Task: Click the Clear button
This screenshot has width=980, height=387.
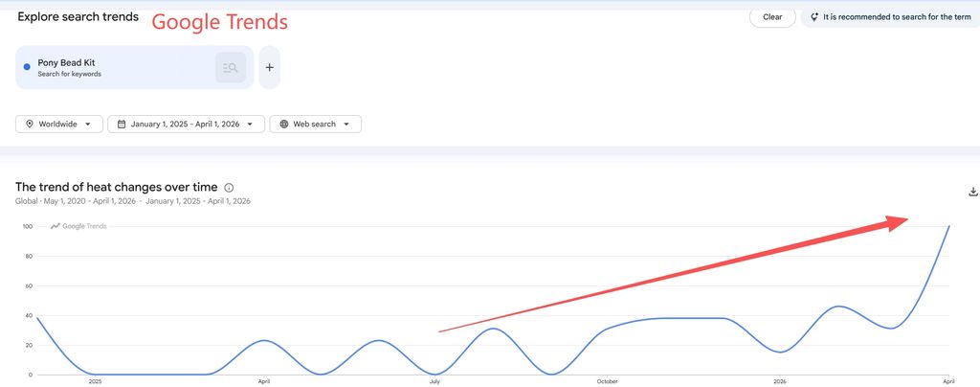Action: pos(772,17)
